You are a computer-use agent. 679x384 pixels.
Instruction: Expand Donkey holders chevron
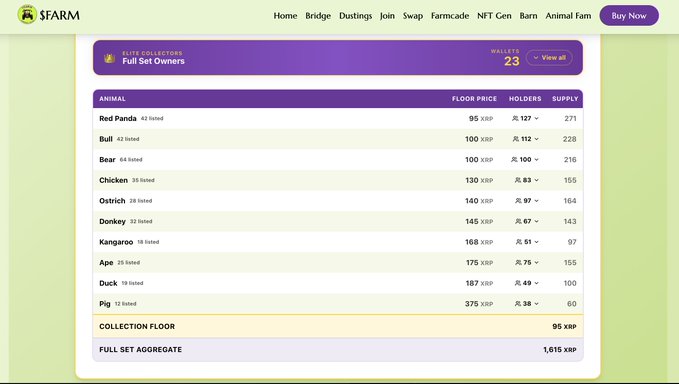(537, 221)
